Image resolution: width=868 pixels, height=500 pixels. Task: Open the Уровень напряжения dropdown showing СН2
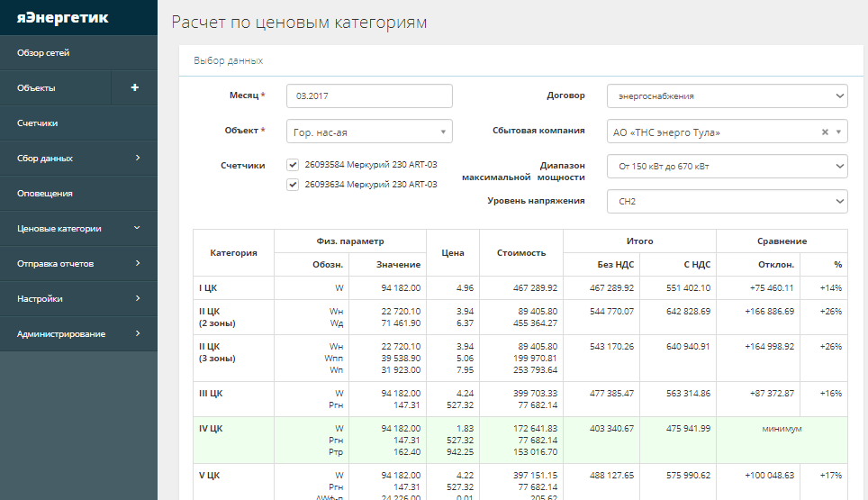727,201
